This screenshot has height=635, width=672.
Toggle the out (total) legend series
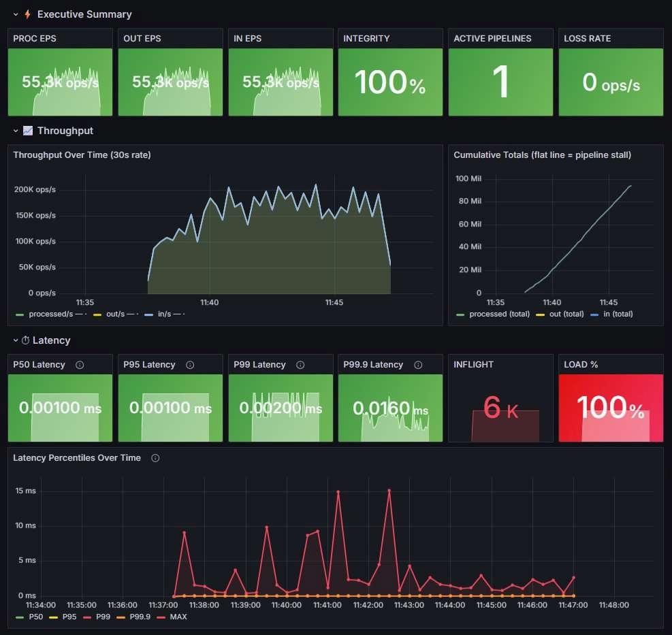(566, 314)
